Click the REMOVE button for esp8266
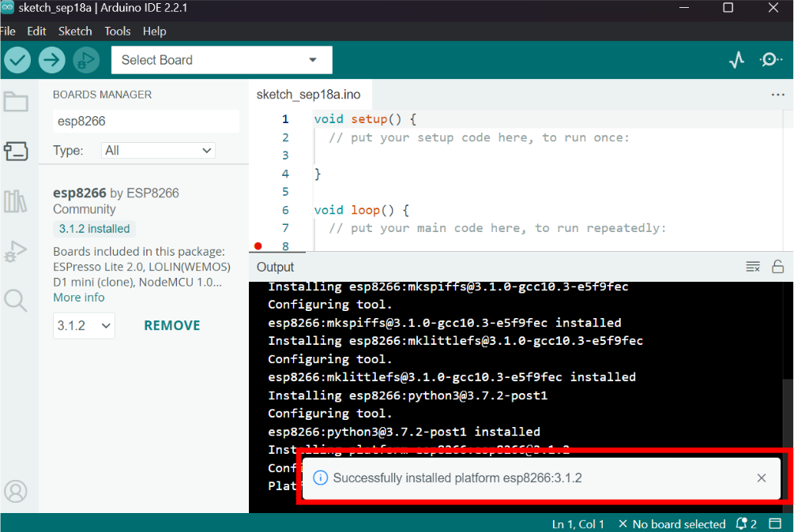 pyautogui.click(x=171, y=325)
